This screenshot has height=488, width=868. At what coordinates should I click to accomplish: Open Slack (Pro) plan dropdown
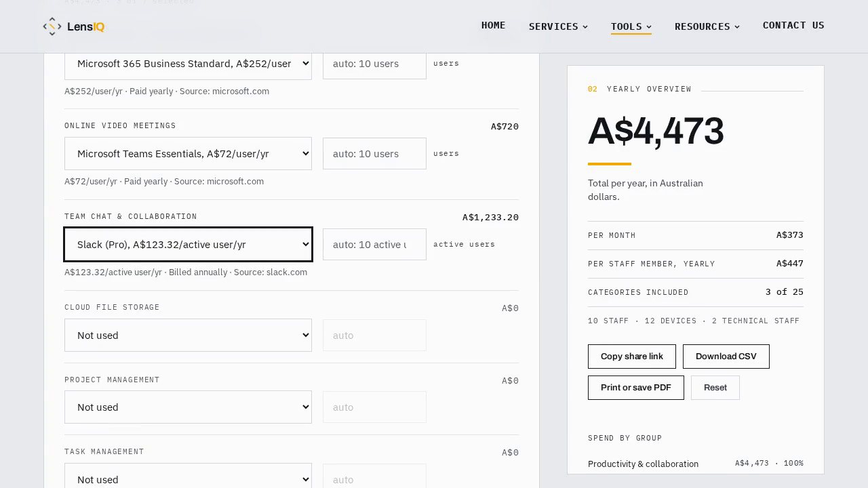(188, 245)
